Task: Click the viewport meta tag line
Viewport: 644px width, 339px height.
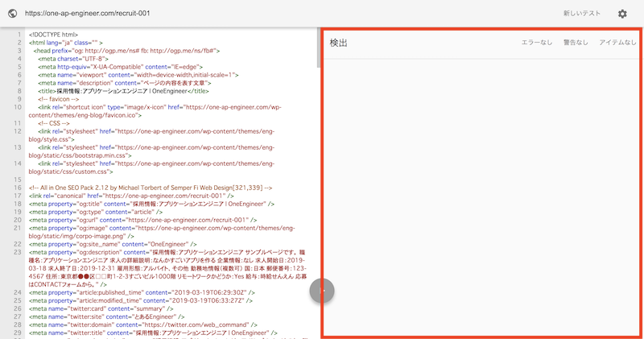Action: click(x=138, y=75)
